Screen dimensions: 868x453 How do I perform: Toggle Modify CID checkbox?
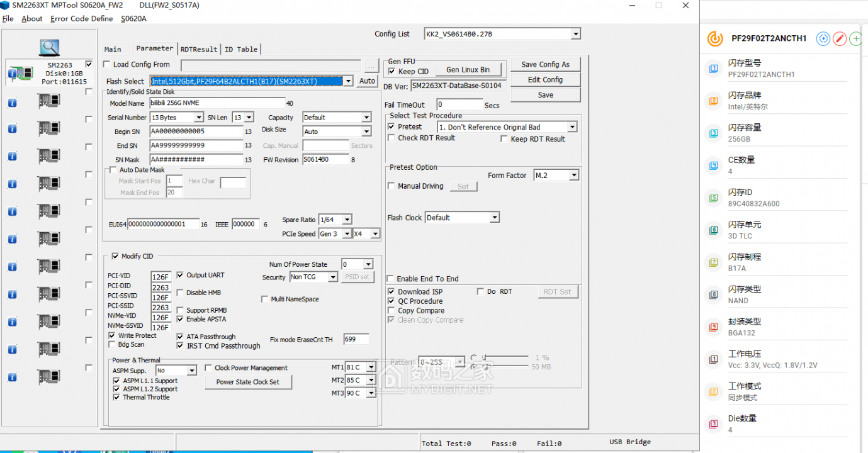click(115, 256)
